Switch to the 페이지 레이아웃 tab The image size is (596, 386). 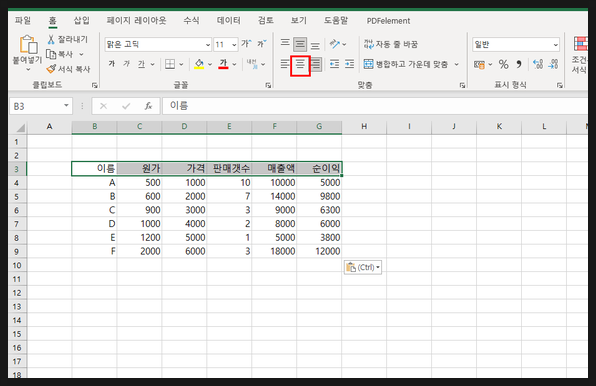pyautogui.click(x=136, y=20)
